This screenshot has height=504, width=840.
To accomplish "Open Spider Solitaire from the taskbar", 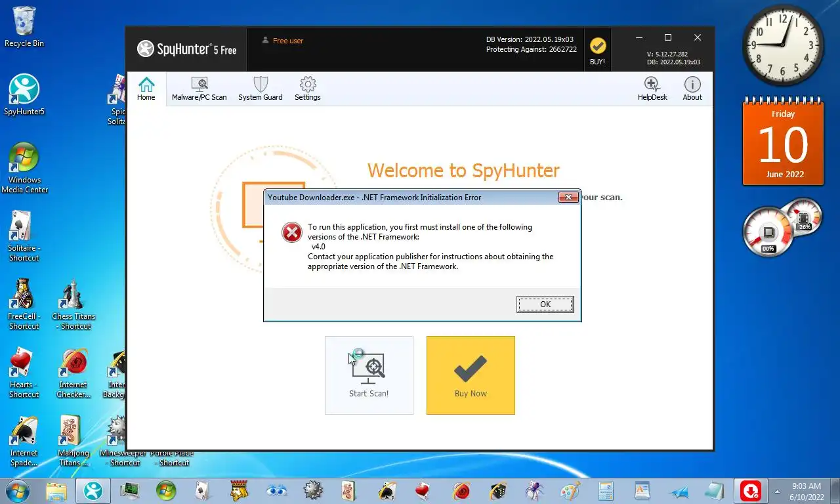I will click(534, 490).
